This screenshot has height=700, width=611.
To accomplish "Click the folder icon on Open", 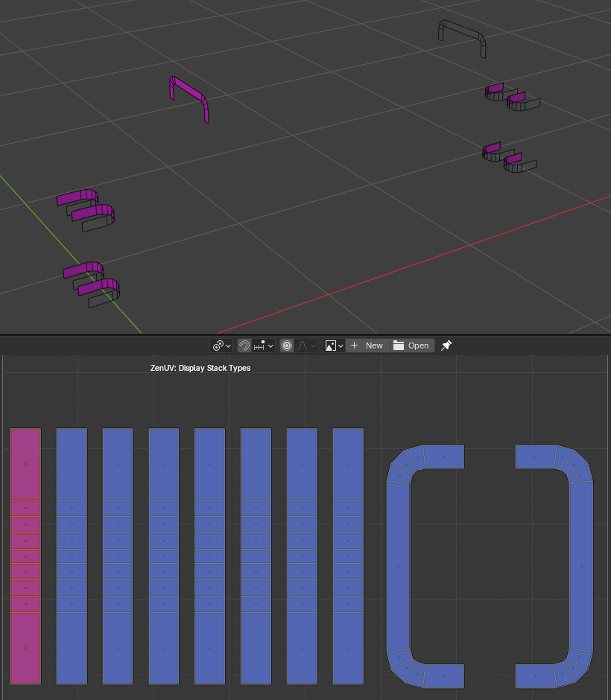I will tap(399, 346).
